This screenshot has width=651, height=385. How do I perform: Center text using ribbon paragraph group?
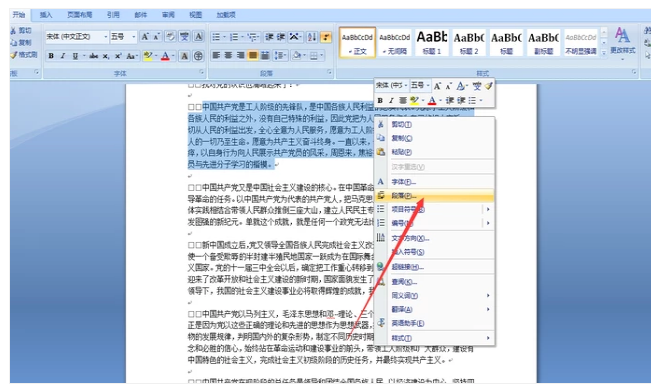click(228, 56)
